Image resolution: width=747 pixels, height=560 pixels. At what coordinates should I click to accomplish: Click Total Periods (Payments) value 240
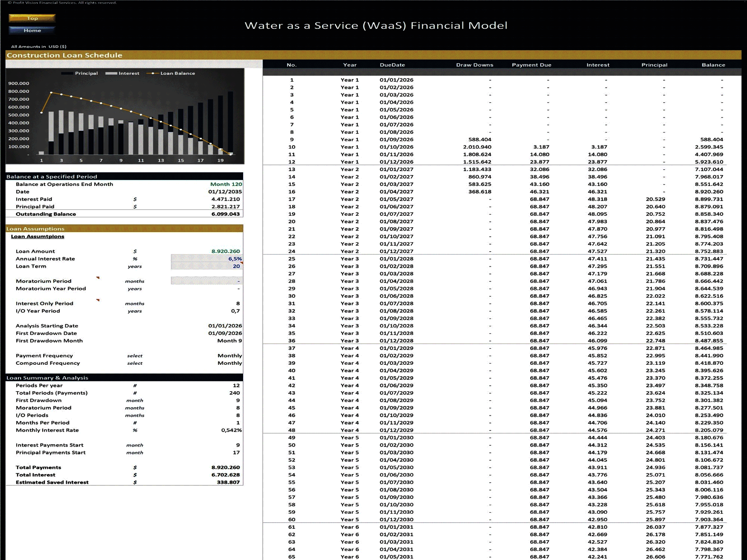coord(235,393)
